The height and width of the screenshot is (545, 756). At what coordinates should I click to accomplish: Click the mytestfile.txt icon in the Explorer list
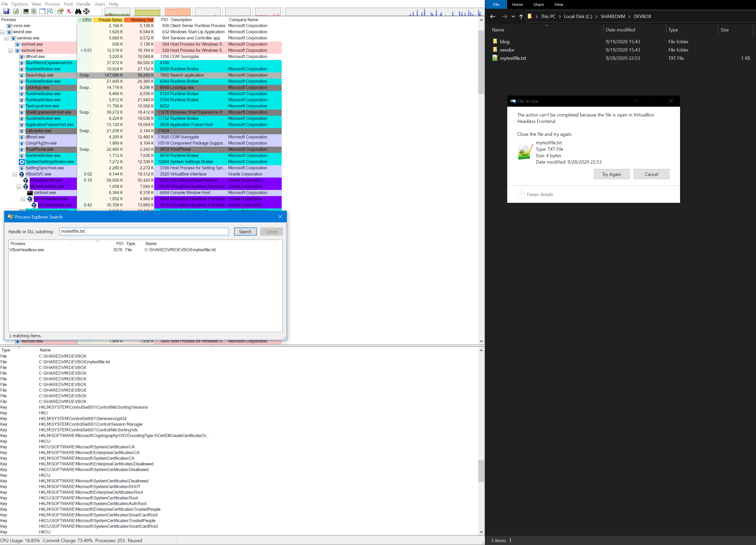click(495, 58)
